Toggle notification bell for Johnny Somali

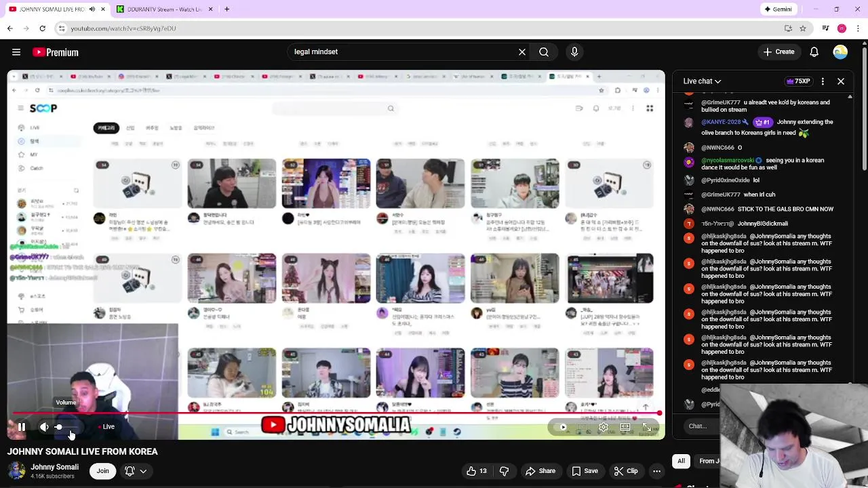[130, 471]
